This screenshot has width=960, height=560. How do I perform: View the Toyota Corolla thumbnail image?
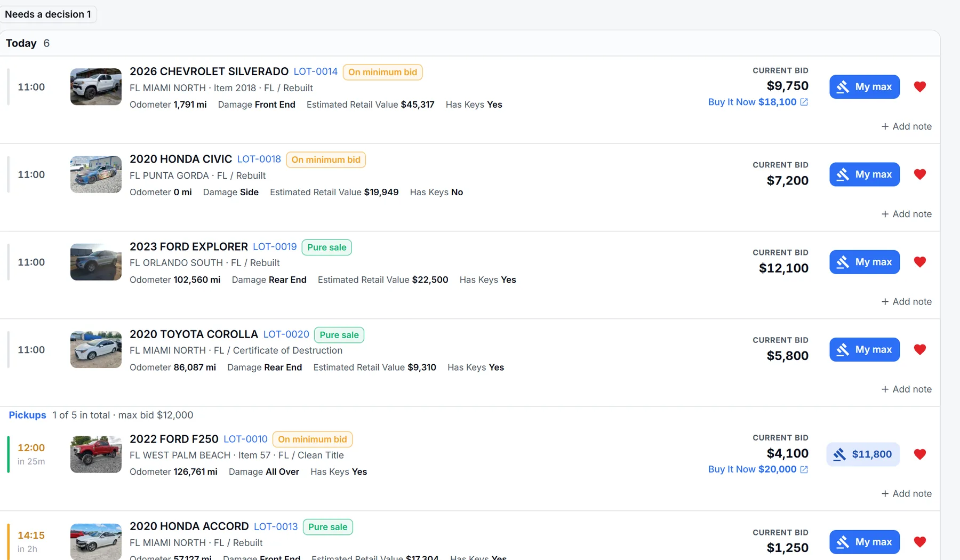[x=96, y=349]
